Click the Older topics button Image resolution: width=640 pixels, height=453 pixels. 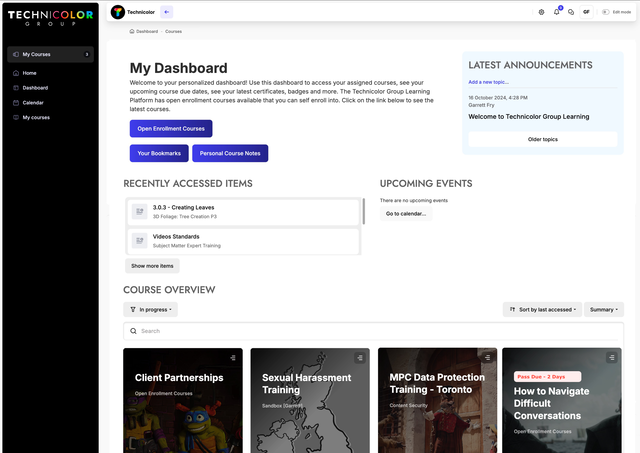[x=543, y=139]
